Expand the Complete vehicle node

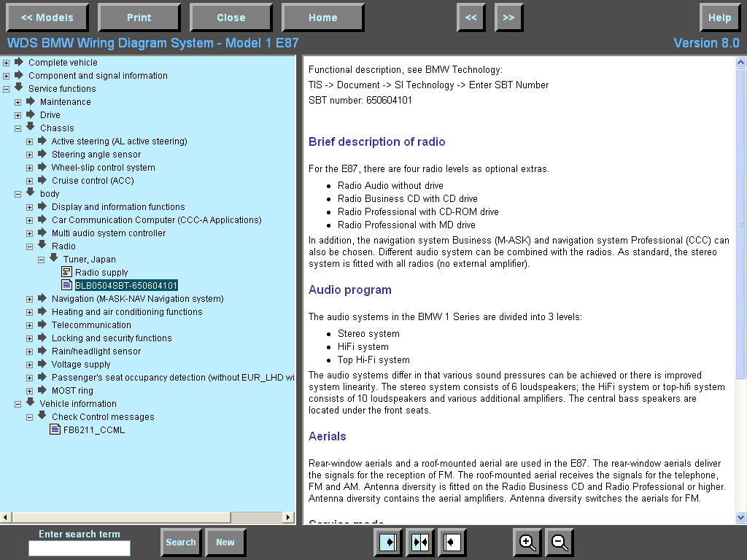[x=6, y=63]
